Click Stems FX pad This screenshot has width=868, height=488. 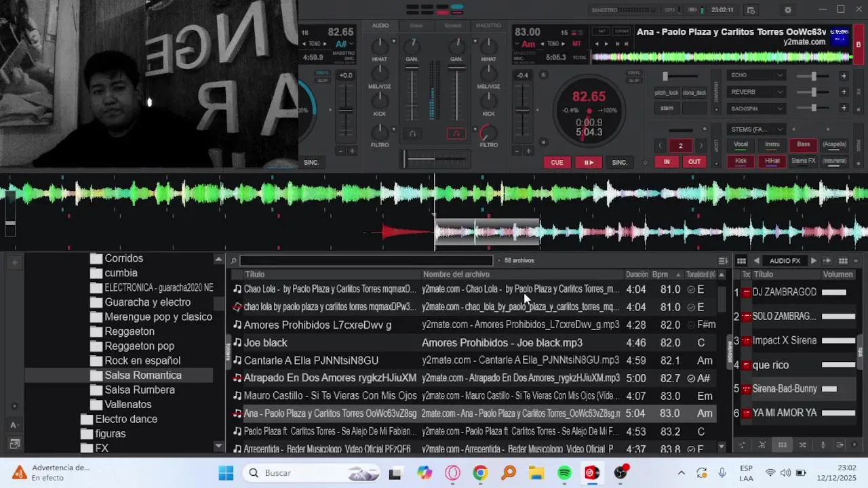click(804, 161)
